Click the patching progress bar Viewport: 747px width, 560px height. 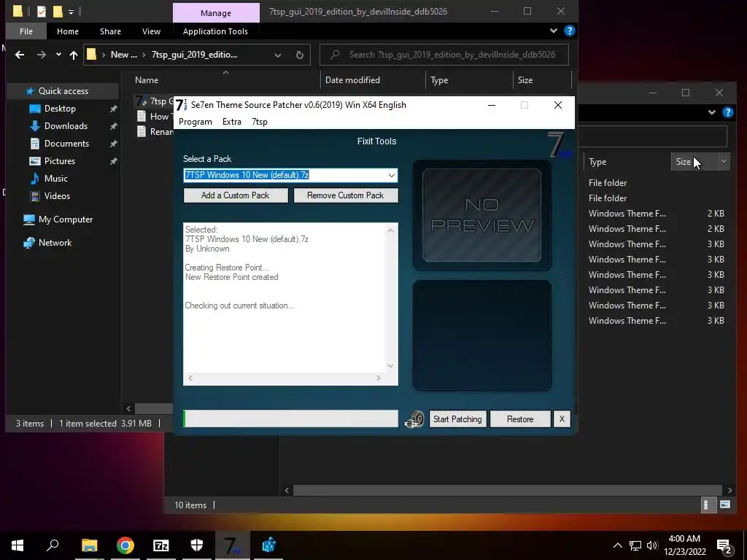(x=290, y=419)
